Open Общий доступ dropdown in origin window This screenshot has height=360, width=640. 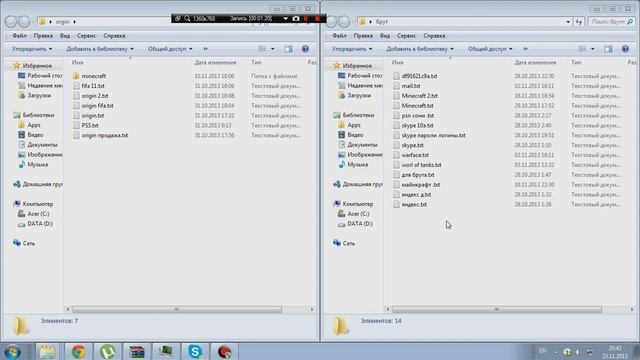[170, 49]
